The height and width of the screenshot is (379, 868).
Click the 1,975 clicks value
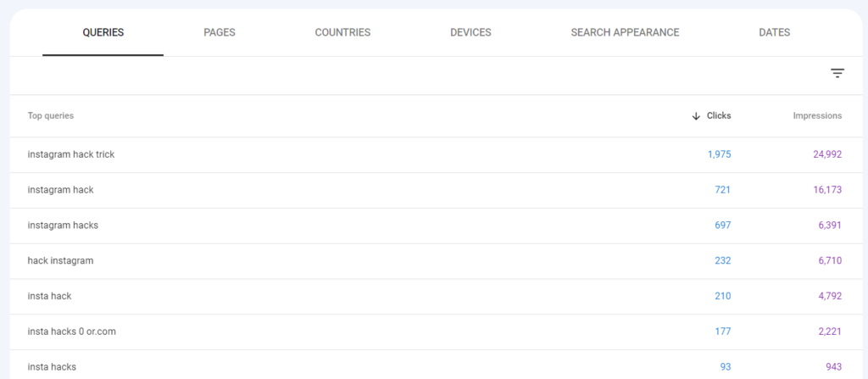point(719,154)
